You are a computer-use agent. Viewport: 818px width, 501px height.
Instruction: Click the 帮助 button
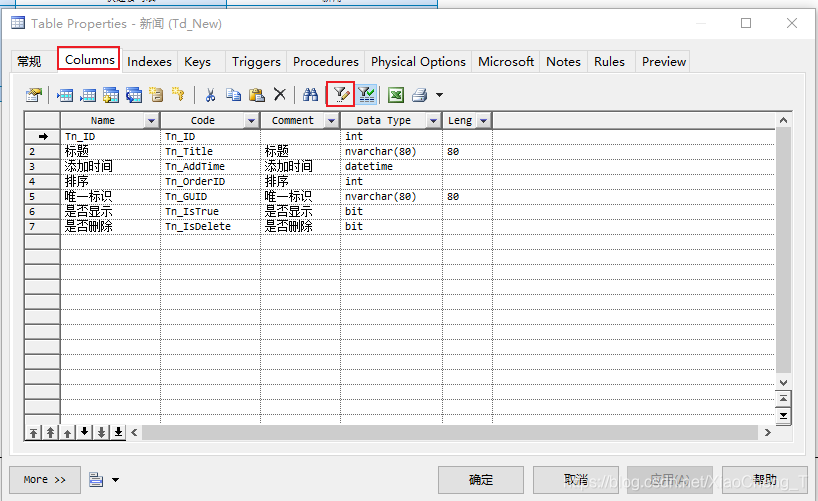click(x=765, y=480)
